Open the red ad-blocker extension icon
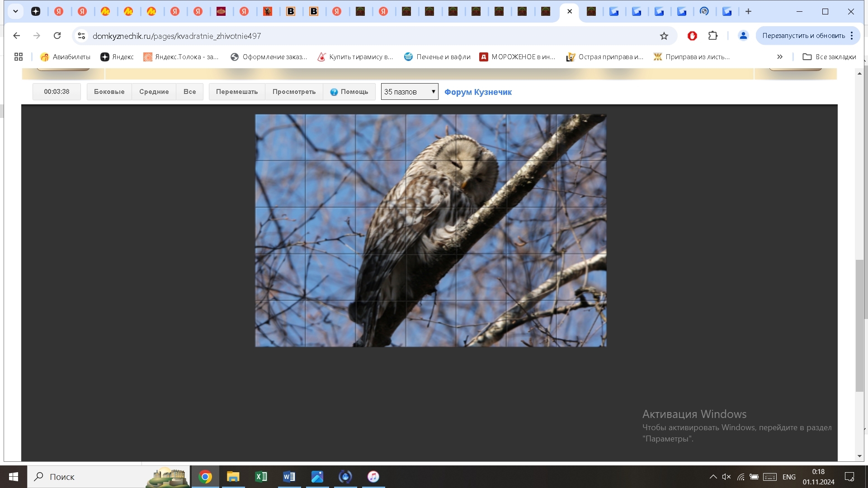This screenshot has width=868, height=488. pos(692,36)
